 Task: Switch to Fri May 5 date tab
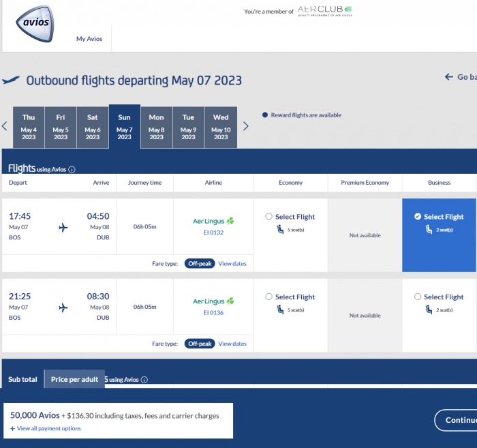61,128
